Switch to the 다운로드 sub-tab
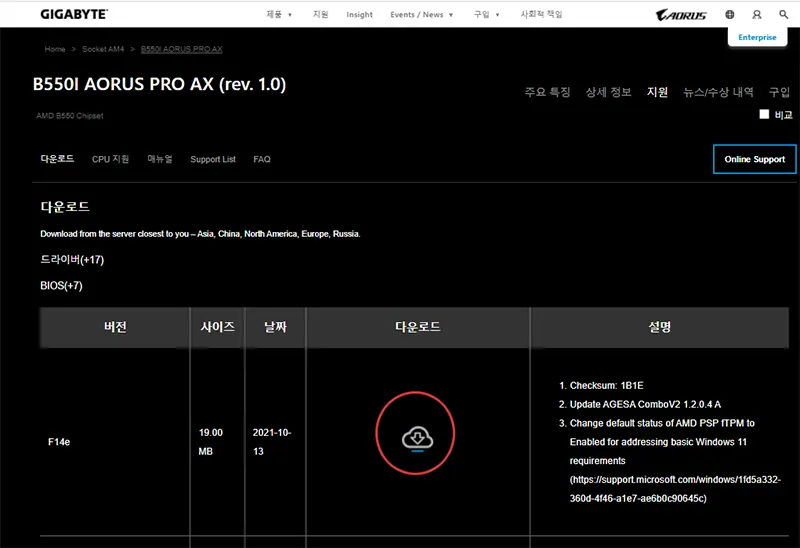The width and height of the screenshot is (800, 548). click(57, 159)
